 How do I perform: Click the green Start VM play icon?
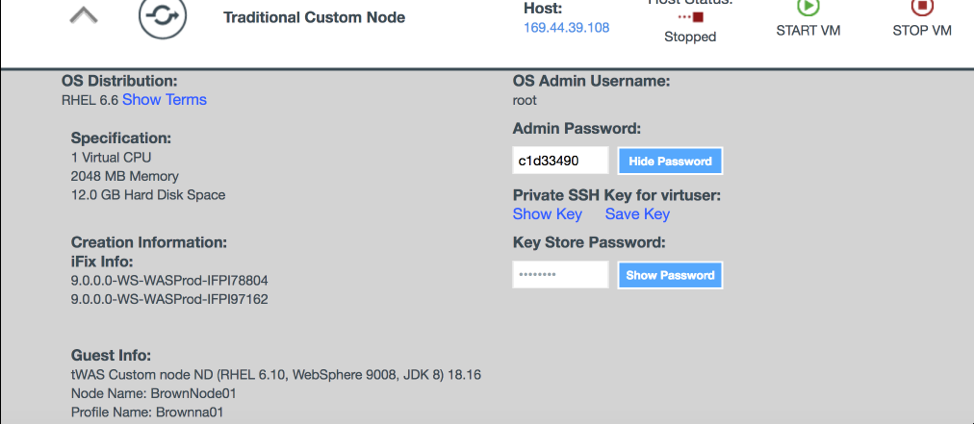coord(808,7)
